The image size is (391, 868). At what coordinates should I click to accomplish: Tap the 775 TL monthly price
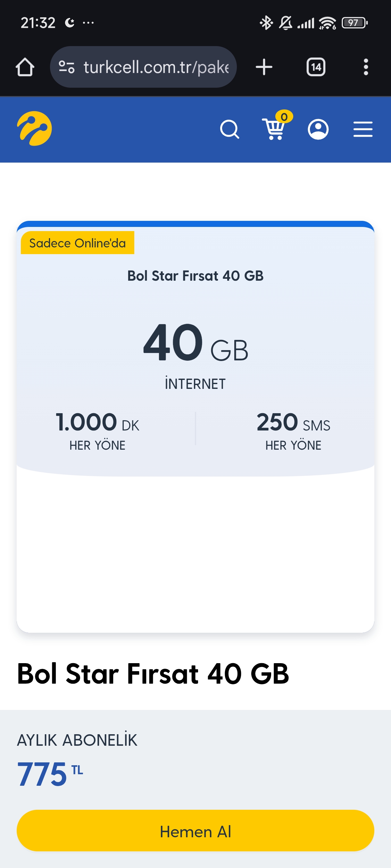pyautogui.click(x=50, y=774)
